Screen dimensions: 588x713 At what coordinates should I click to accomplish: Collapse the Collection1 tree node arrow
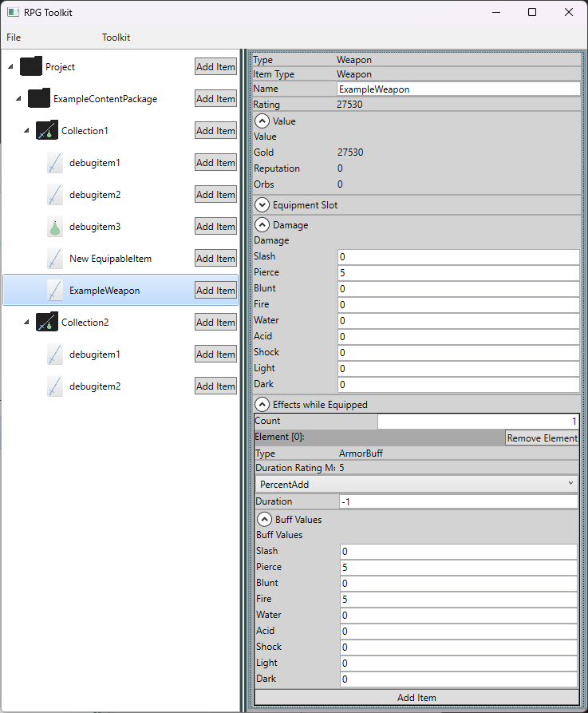(x=26, y=131)
